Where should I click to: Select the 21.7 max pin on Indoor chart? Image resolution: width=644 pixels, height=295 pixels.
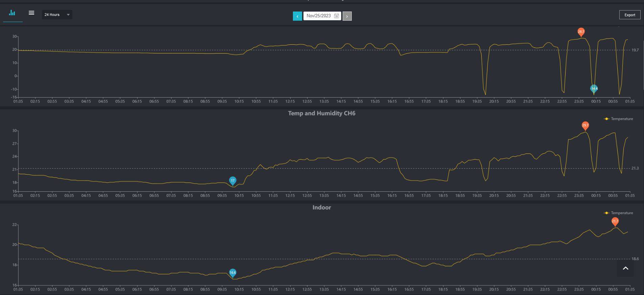pos(615,221)
